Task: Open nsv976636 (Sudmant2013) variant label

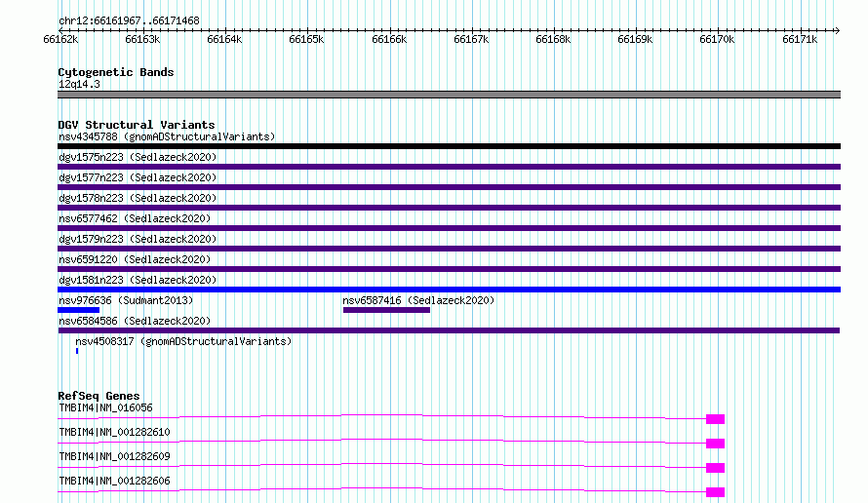Action: click(x=126, y=300)
